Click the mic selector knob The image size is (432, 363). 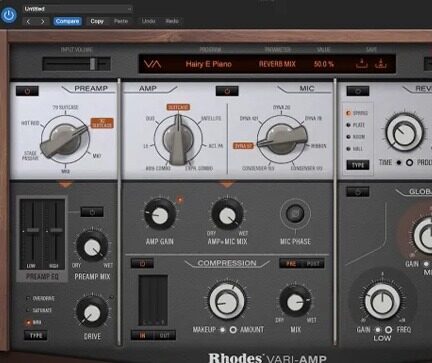tap(282, 140)
